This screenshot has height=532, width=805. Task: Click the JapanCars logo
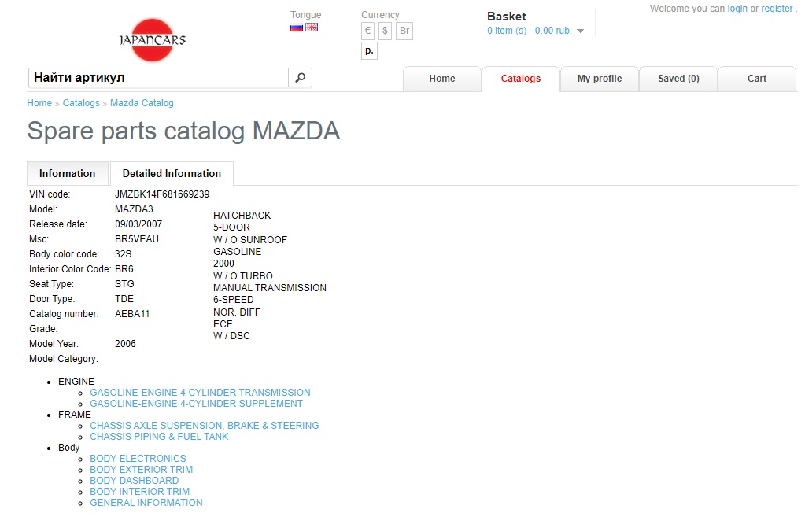(152, 39)
